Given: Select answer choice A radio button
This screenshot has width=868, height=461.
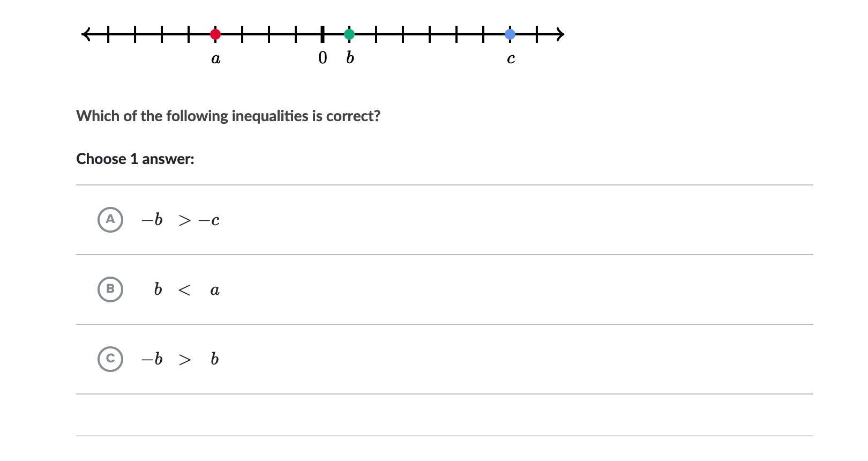Looking at the screenshot, I should (110, 219).
